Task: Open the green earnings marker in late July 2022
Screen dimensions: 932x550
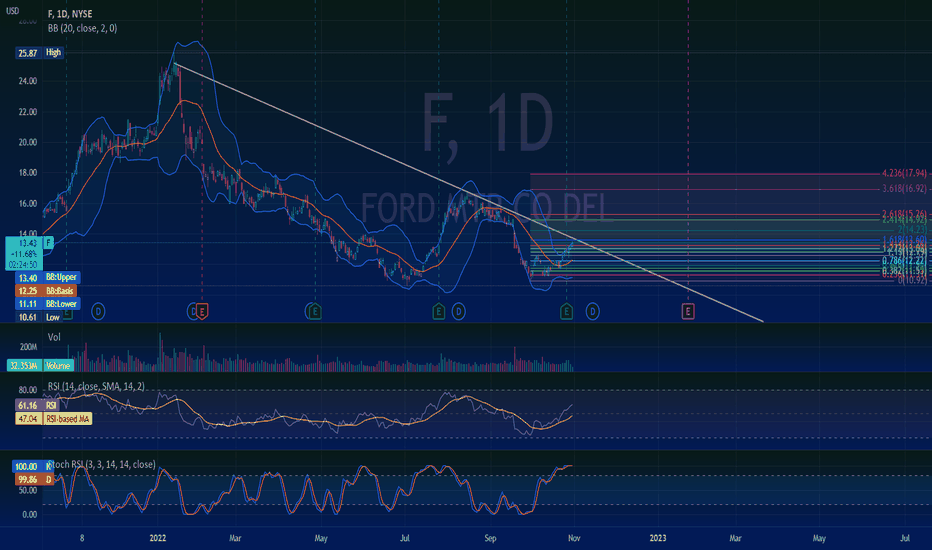Action: [x=439, y=311]
